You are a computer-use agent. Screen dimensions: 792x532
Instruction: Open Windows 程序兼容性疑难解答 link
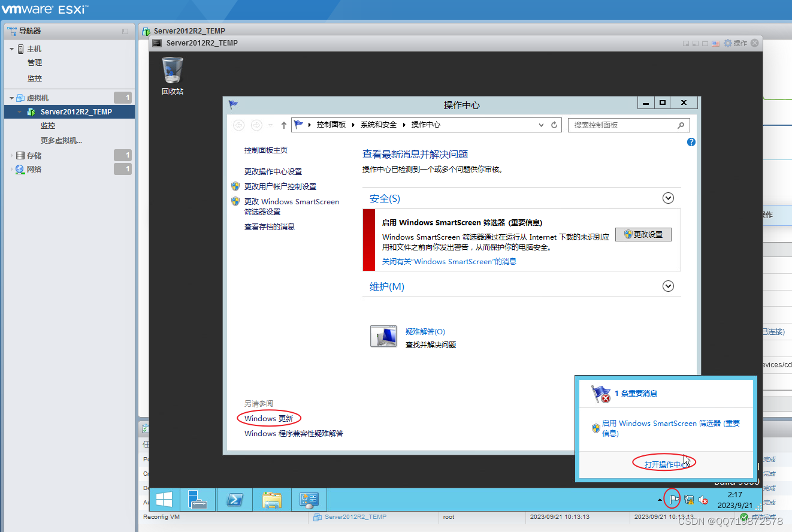(294, 433)
